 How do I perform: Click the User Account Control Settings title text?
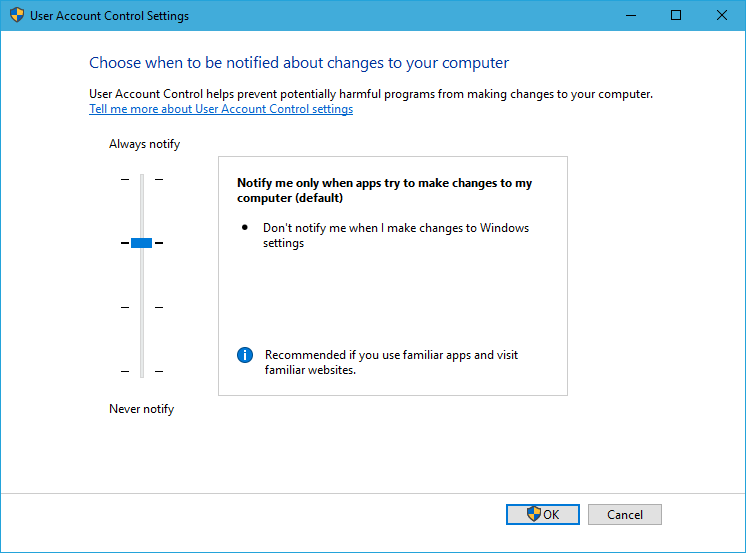tap(109, 16)
